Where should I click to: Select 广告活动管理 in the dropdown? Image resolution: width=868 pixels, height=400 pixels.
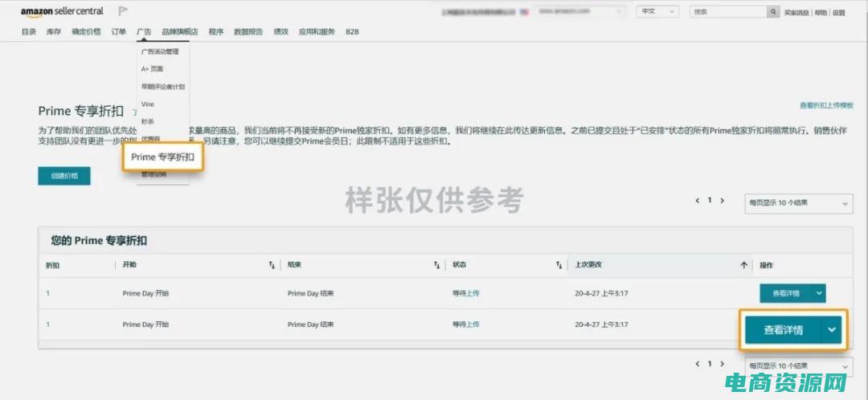(160, 51)
